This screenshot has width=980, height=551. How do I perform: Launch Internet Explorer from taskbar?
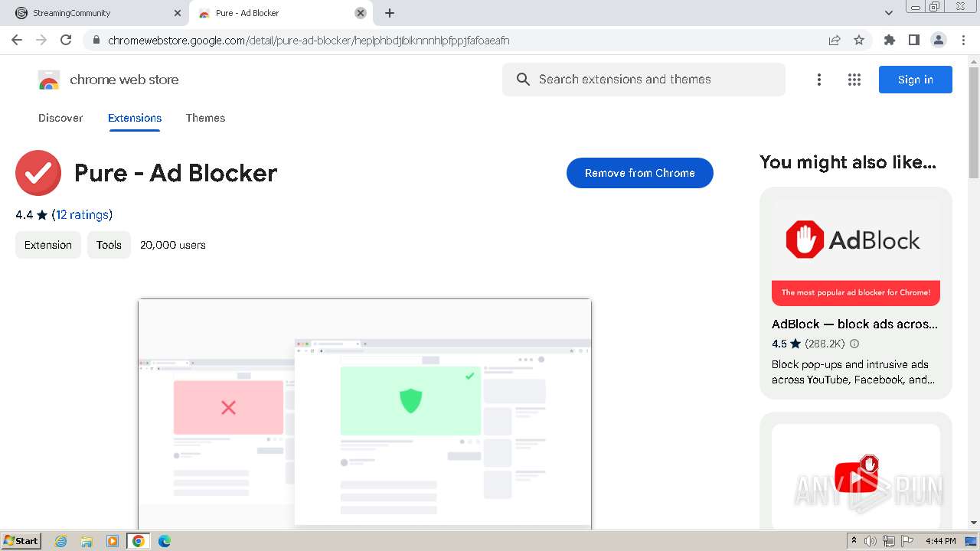61,541
